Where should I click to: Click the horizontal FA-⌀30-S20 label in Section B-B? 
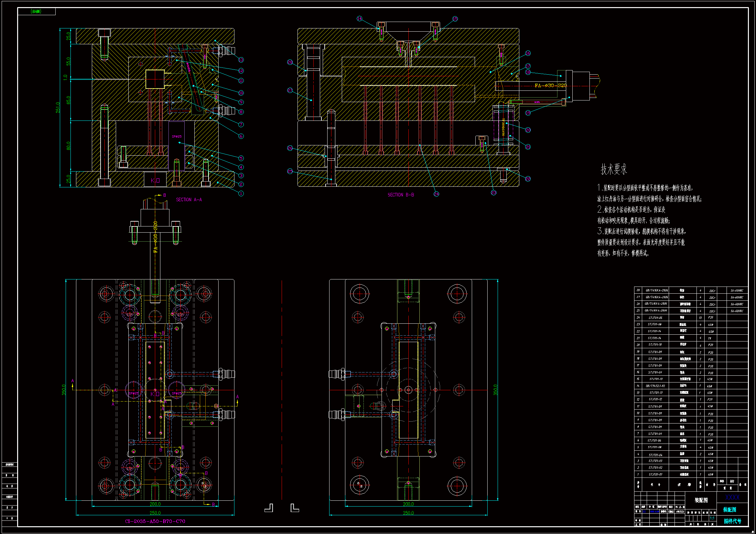[551, 86]
